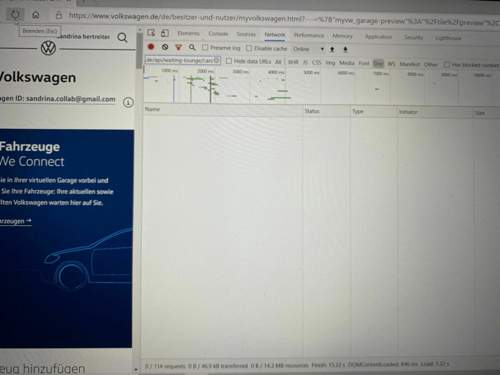Toggle the device toolbar icon
Screen dimensions: 500x375
coord(165,33)
